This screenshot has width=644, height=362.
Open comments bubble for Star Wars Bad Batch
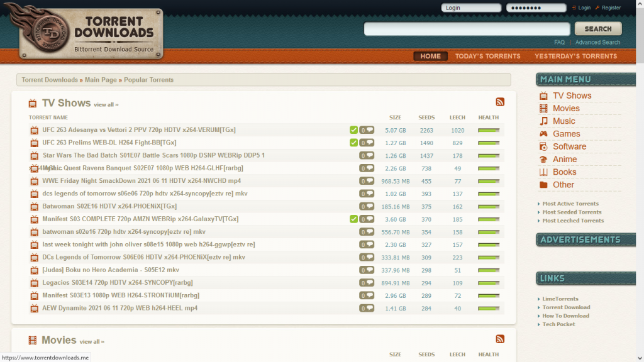(367, 156)
